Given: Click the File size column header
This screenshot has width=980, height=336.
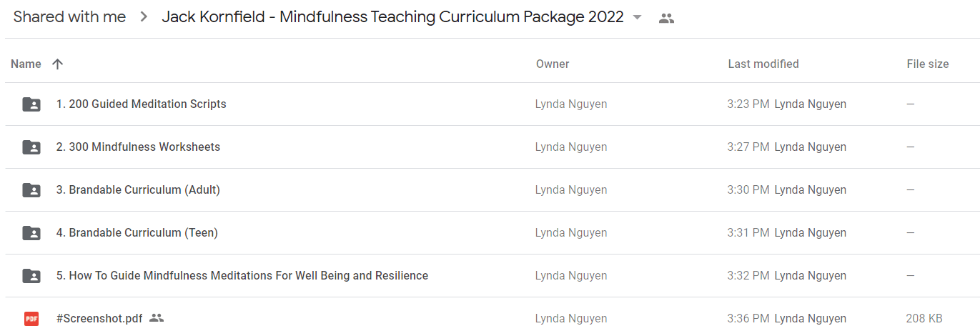Looking at the screenshot, I should tap(928, 64).
